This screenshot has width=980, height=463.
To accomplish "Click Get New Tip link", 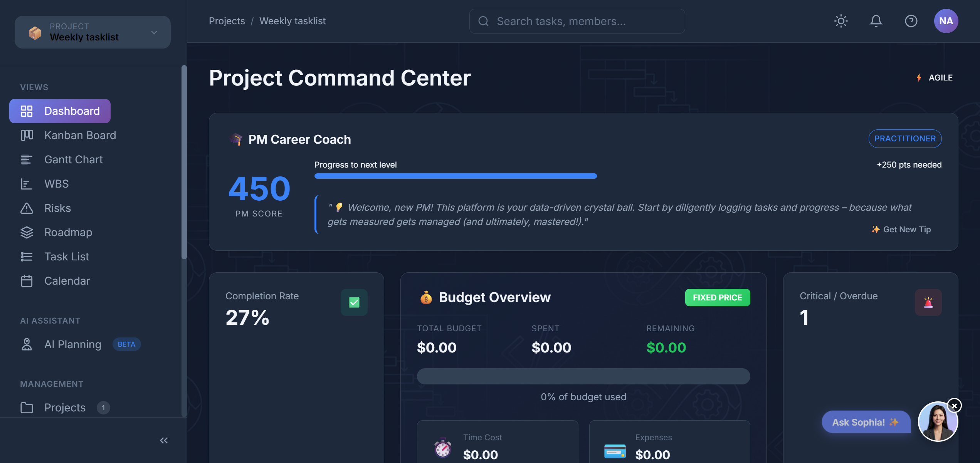I will 901,230.
